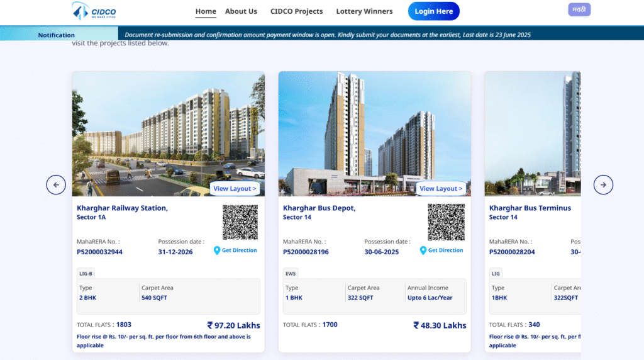Click Kharghar Bus Terminus title
This screenshot has height=360, width=644.
coord(530,208)
